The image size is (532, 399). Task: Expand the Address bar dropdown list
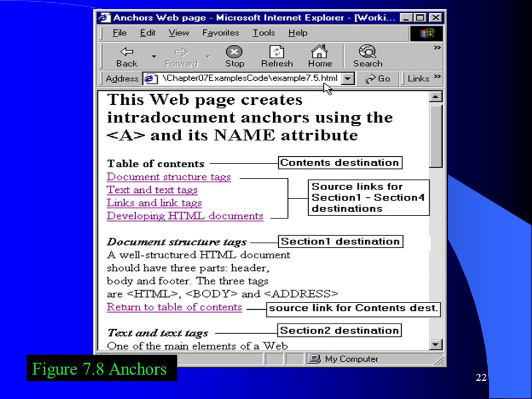point(347,79)
